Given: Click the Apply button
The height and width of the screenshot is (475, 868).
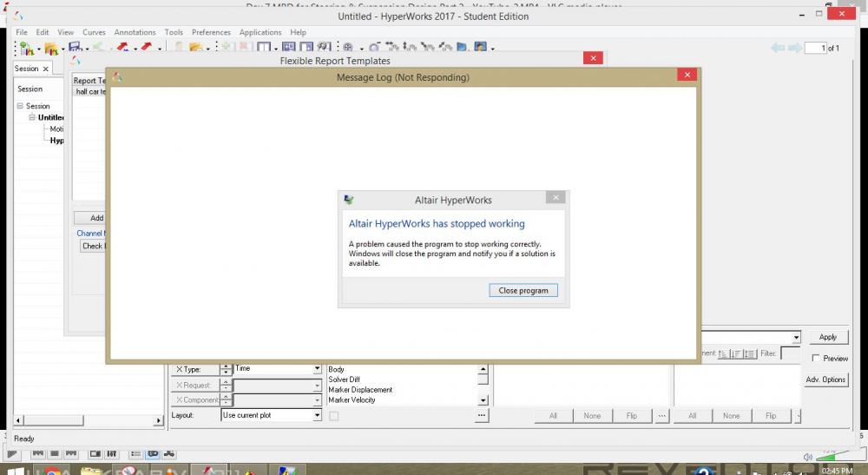Looking at the screenshot, I should pyautogui.click(x=827, y=337).
